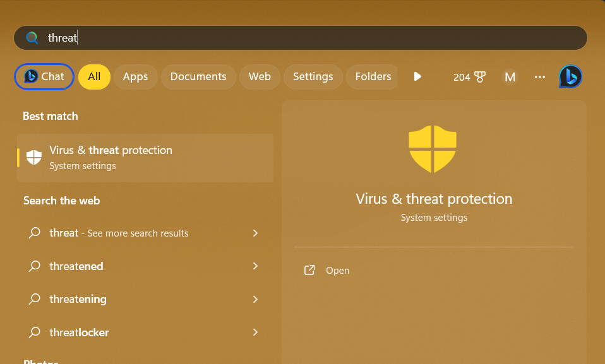Select the Settings filter tab

(x=313, y=77)
